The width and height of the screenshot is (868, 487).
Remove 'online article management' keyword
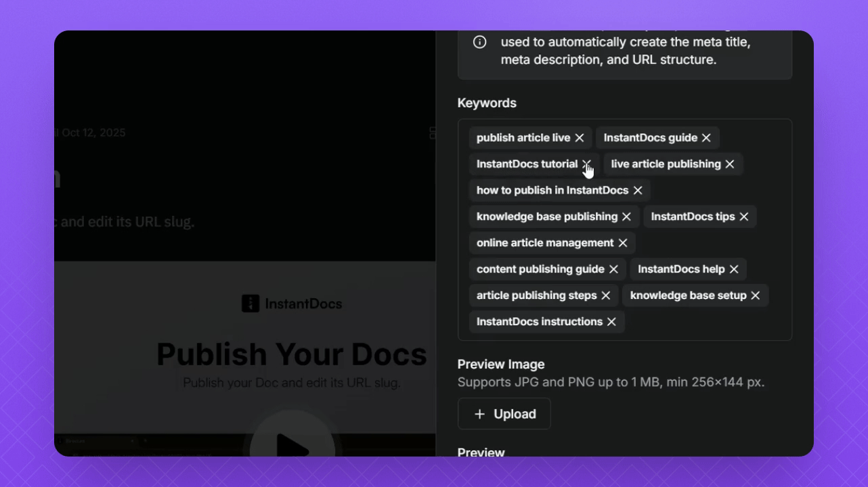(x=623, y=243)
